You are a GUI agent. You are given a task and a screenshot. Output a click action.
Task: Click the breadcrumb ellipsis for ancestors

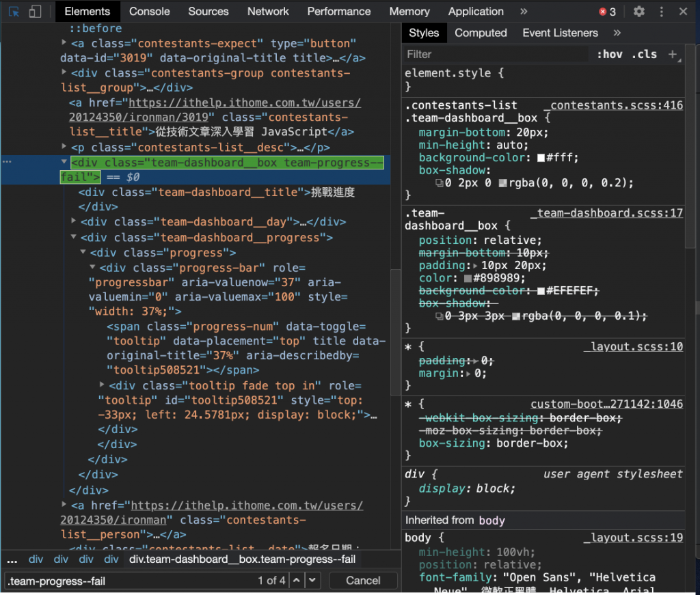coord(12,559)
